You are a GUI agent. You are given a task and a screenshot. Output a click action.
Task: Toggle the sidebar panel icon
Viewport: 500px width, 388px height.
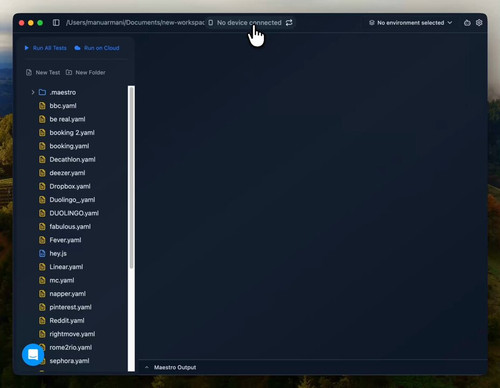coord(56,23)
